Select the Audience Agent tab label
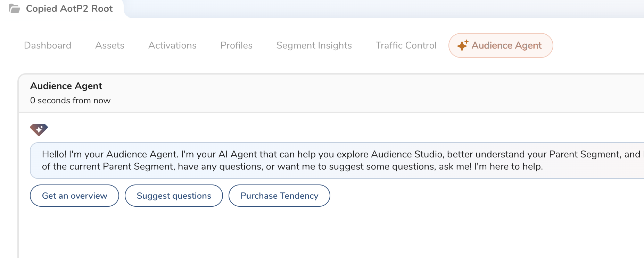Viewport: 644px width, 258px height. click(506, 45)
